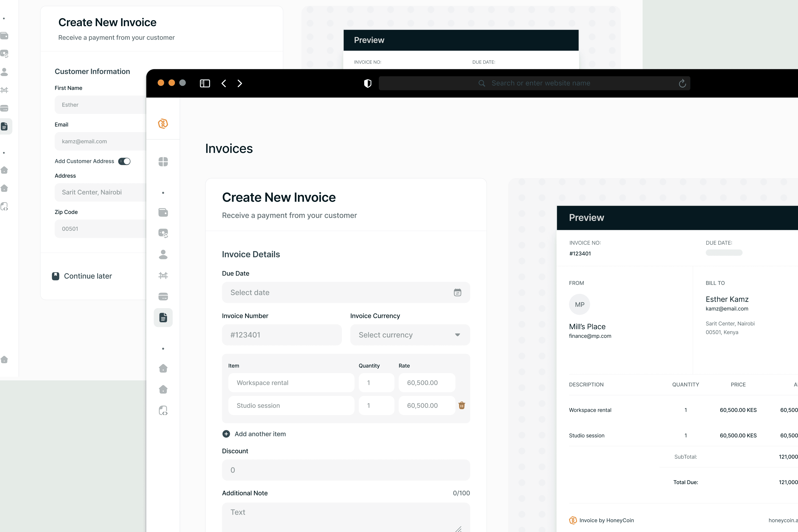This screenshot has height=532, width=798.
Task: Click the quantity field for Studio session
Action: point(377,405)
